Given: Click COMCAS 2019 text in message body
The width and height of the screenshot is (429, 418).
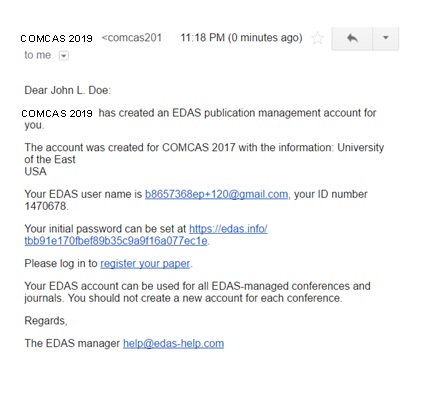Looking at the screenshot, I should click(57, 113).
